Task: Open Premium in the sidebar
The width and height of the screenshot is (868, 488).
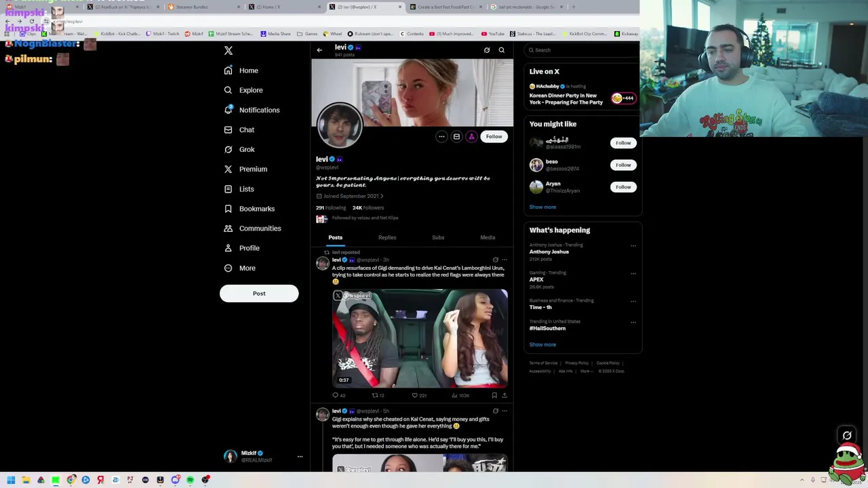Action: tap(245, 169)
